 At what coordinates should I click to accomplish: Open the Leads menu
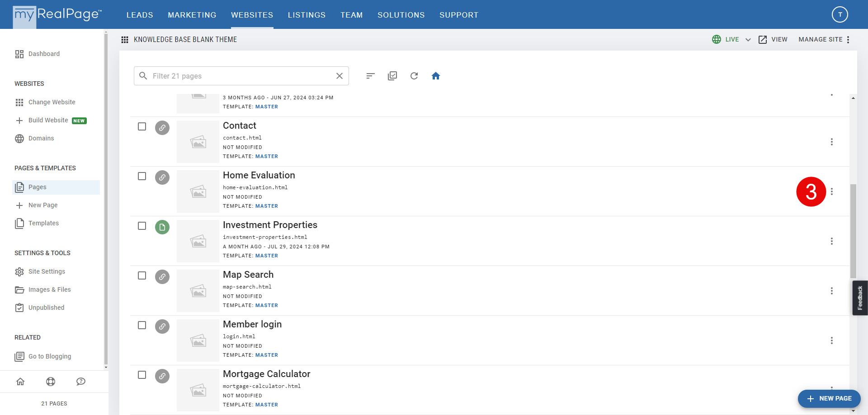[x=140, y=15]
